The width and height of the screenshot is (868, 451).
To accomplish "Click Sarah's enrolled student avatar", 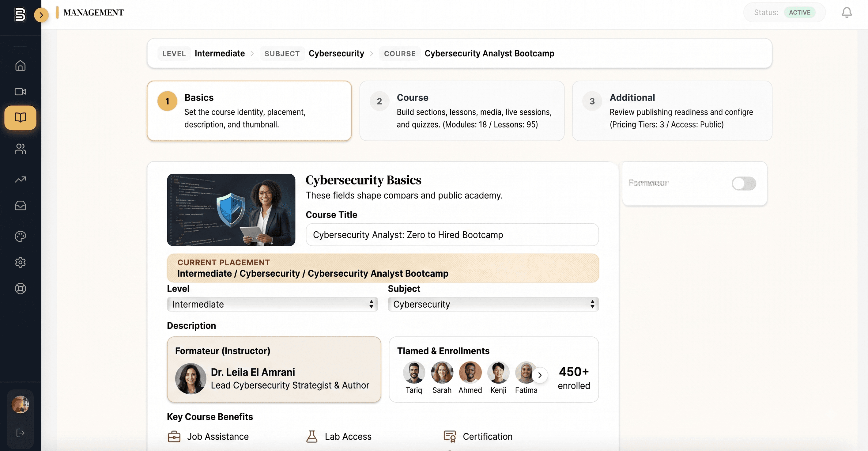I will 442,372.
